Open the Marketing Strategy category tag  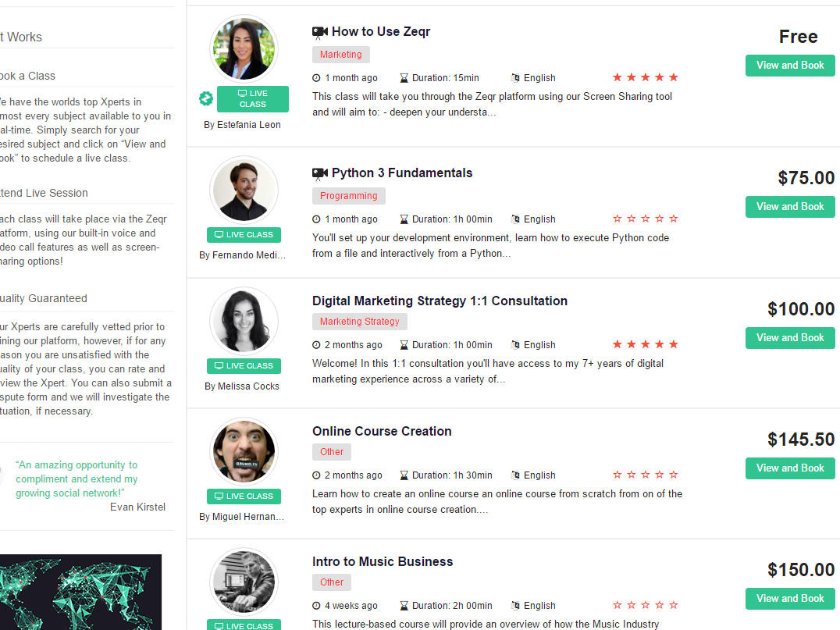(x=359, y=322)
